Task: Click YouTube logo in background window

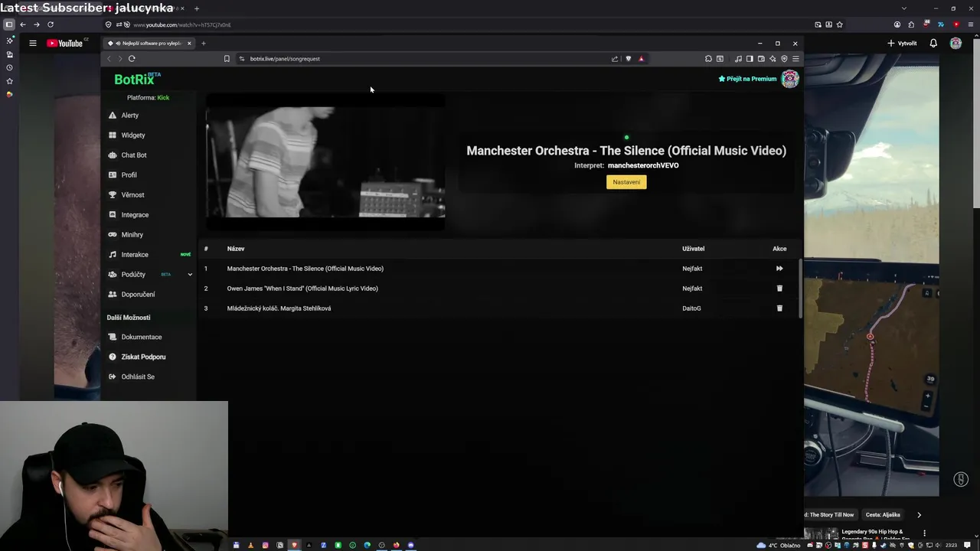Action: coord(65,44)
